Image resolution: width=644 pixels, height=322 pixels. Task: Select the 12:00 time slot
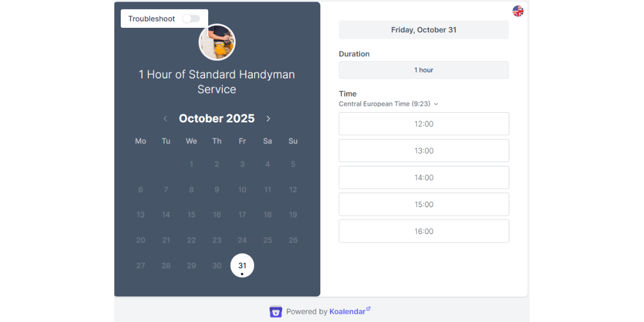point(423,123)
